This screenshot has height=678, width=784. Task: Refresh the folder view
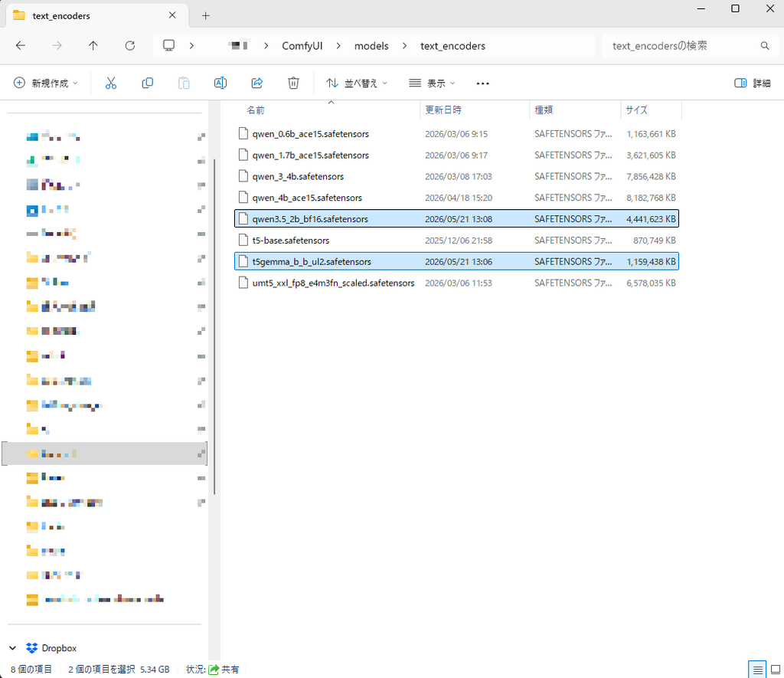pos(130,45)
